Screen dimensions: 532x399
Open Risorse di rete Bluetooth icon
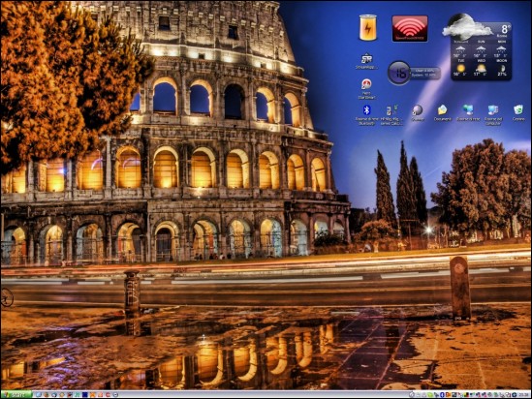pos(366,114)
